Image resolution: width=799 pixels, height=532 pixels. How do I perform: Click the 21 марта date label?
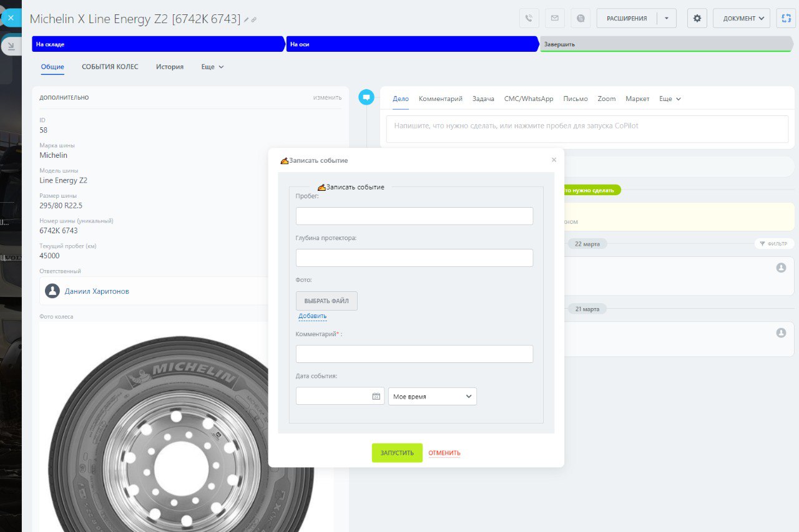click(x=587, y=309)
